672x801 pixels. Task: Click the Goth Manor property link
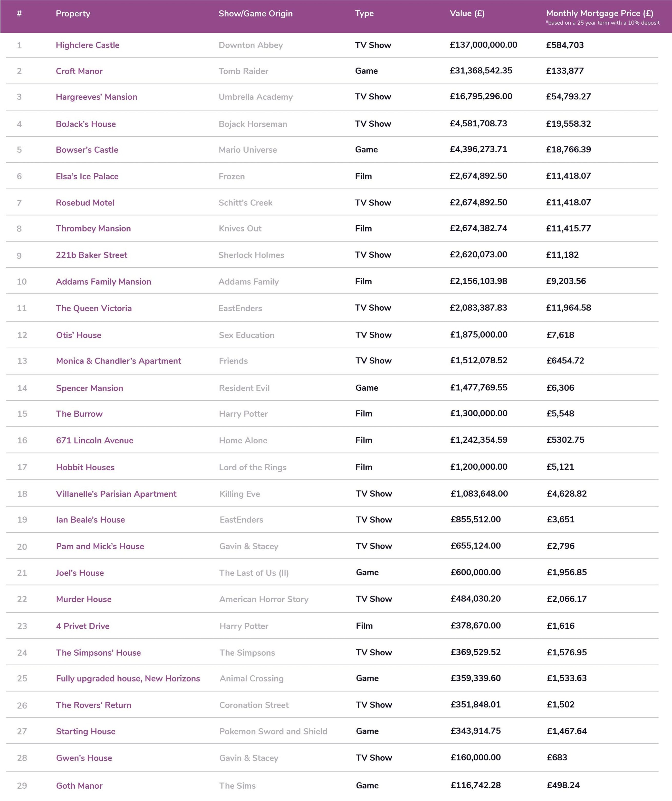point(79,786)
